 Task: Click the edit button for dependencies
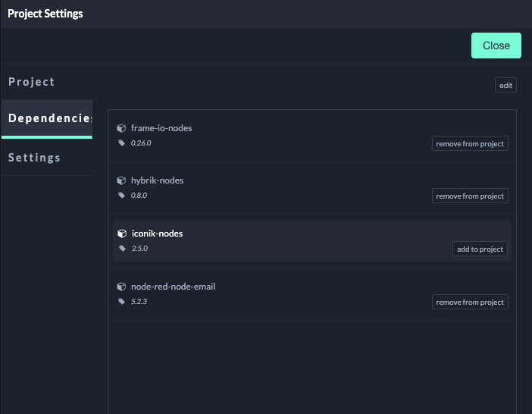[505, 85]
